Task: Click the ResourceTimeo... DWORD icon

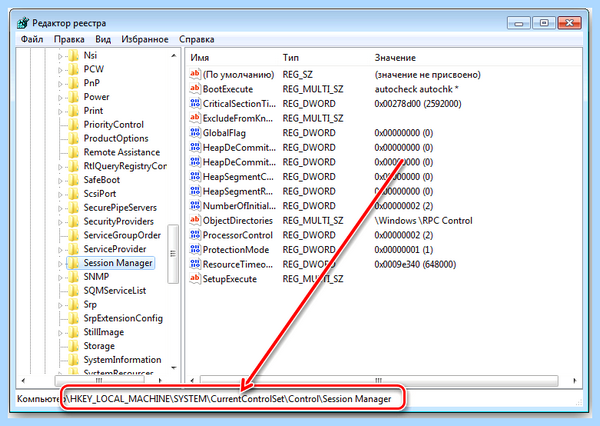Action: (x=195, y=264)
